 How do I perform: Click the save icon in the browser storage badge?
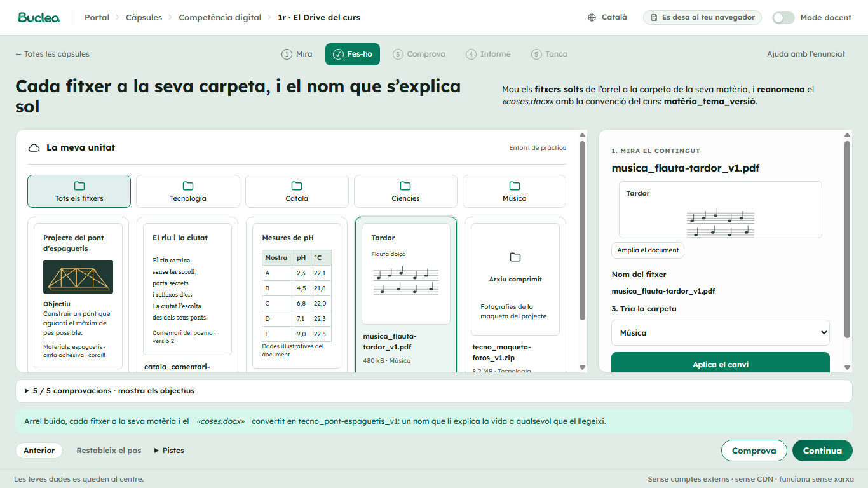[654, 18]
